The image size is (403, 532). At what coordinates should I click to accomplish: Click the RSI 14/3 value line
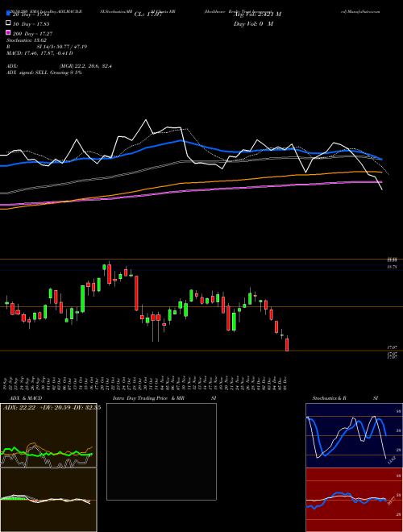pos(47,47)
